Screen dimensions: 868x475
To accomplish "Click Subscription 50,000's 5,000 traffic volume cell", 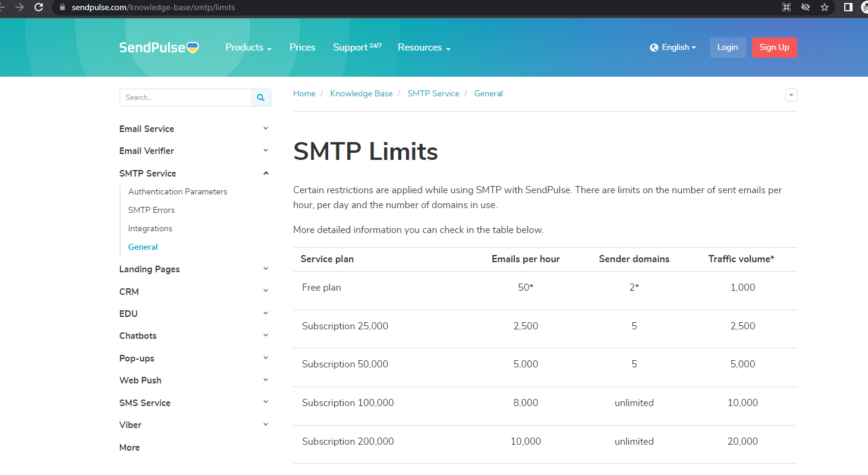I will (x=743, y=364).
